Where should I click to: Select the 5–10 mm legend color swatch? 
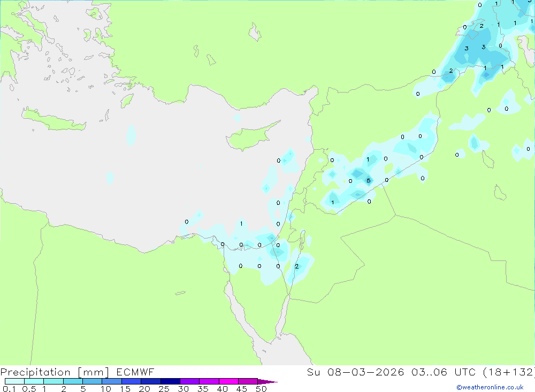coord(92,381)
